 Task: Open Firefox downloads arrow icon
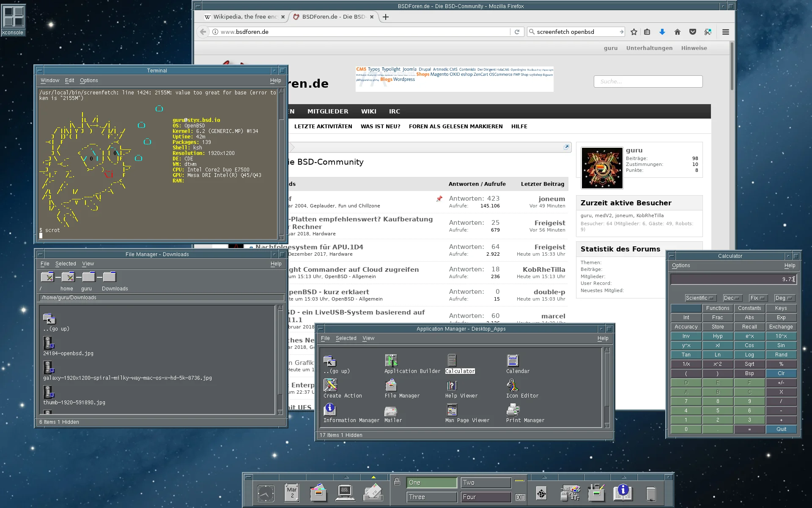(x=662, y=32)
